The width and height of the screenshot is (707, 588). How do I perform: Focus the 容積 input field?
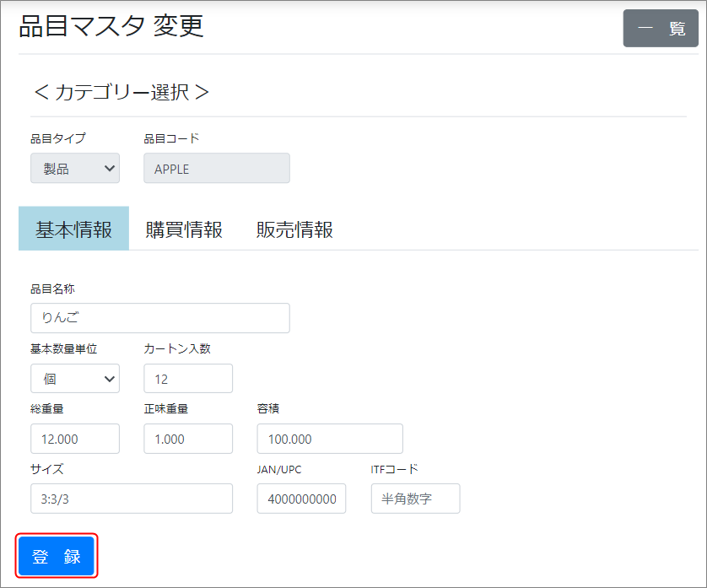tap(330, 439)
